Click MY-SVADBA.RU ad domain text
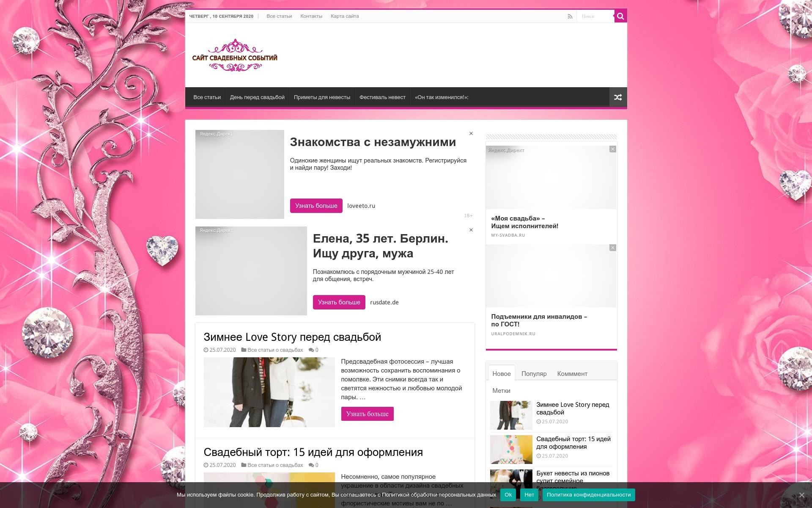 click(508, 235)
